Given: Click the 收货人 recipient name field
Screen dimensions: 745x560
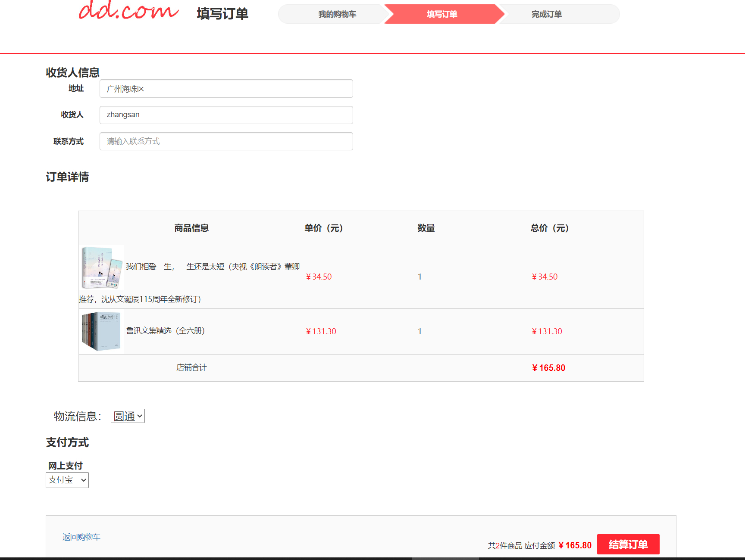Looking at the screenshot, I should point(225,115).
